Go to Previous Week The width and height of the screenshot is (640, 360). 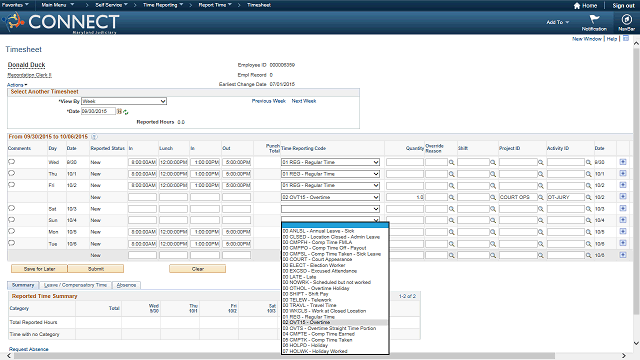pyautogui.click(x=269, y=101)
